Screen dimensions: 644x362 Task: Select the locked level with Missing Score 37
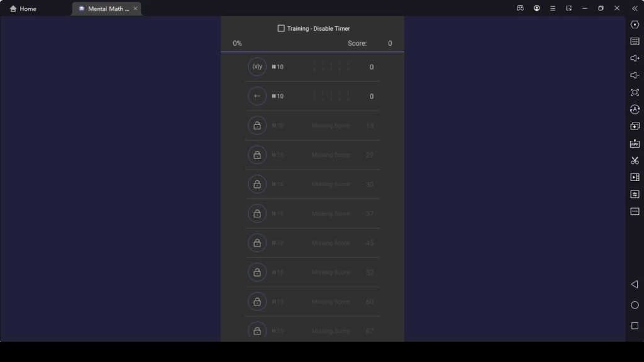coord(312,214)
